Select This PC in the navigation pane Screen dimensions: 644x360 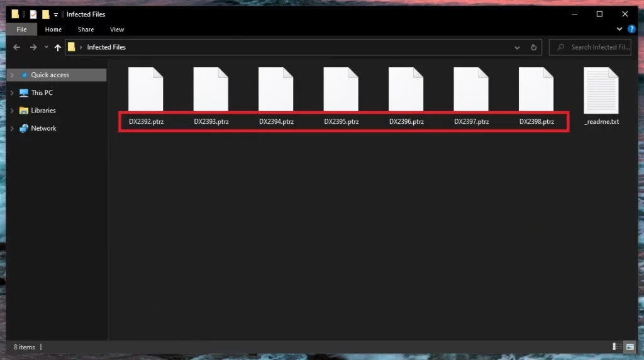click(x=42, y=93)
